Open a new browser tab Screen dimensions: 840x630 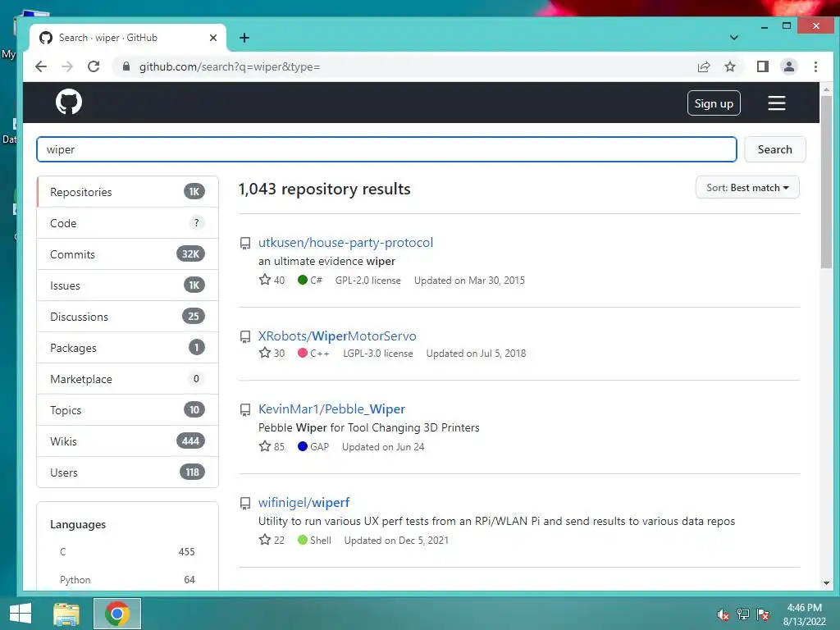tap(244, 38)
